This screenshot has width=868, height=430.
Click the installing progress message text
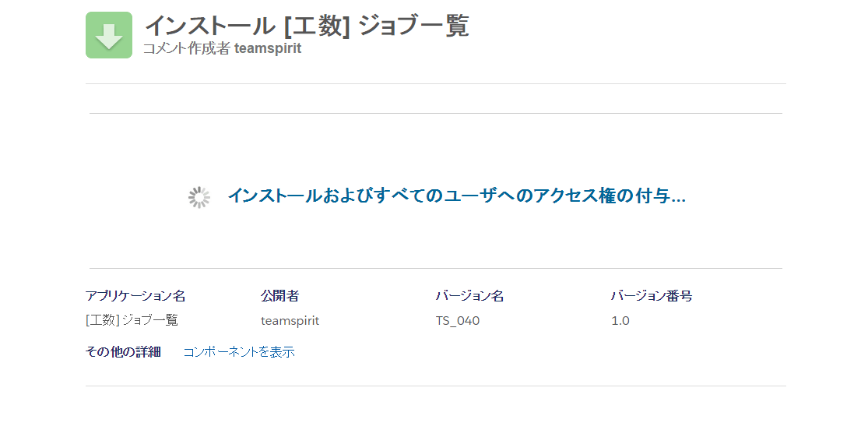[x=457, y=196]
